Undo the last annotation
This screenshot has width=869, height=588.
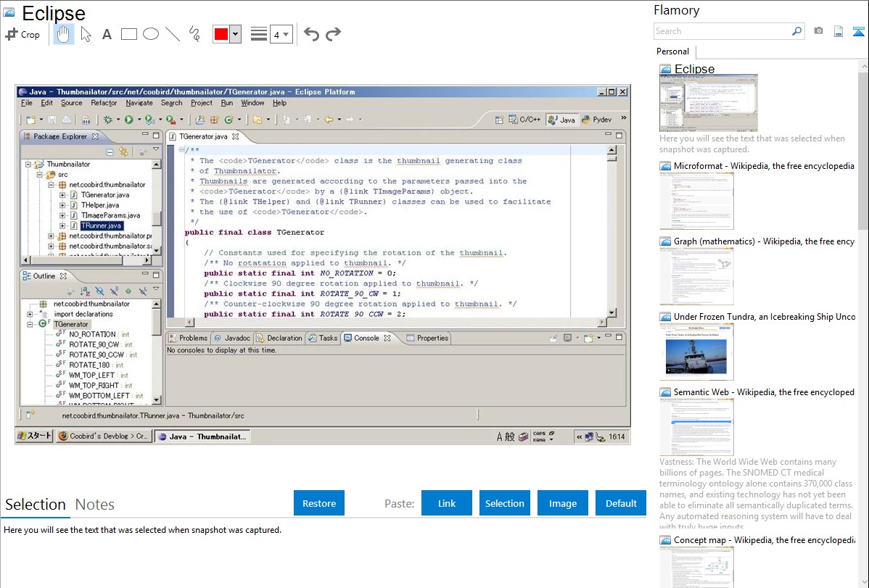(x=311, y=34)
